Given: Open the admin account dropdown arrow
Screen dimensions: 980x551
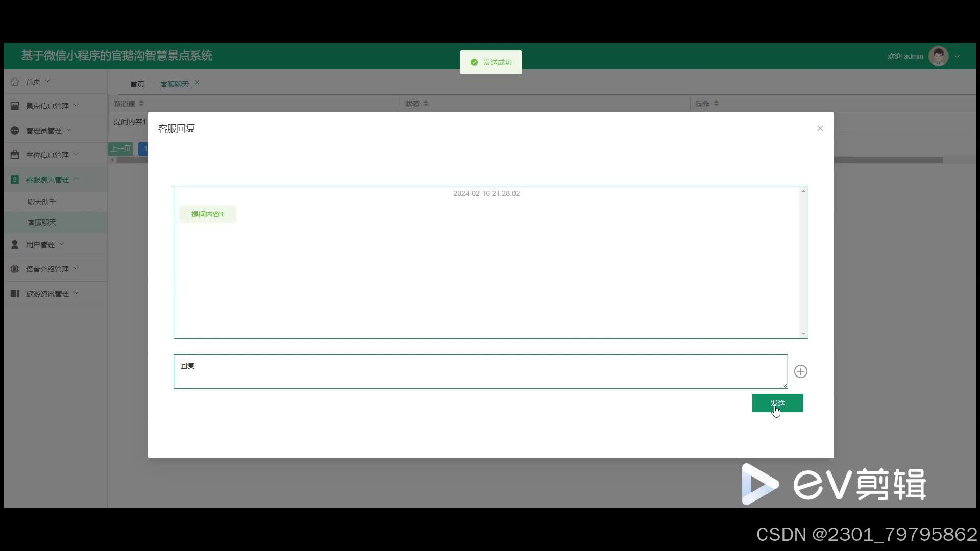Looking at the screenshot, I should click(x=957, y=57).
